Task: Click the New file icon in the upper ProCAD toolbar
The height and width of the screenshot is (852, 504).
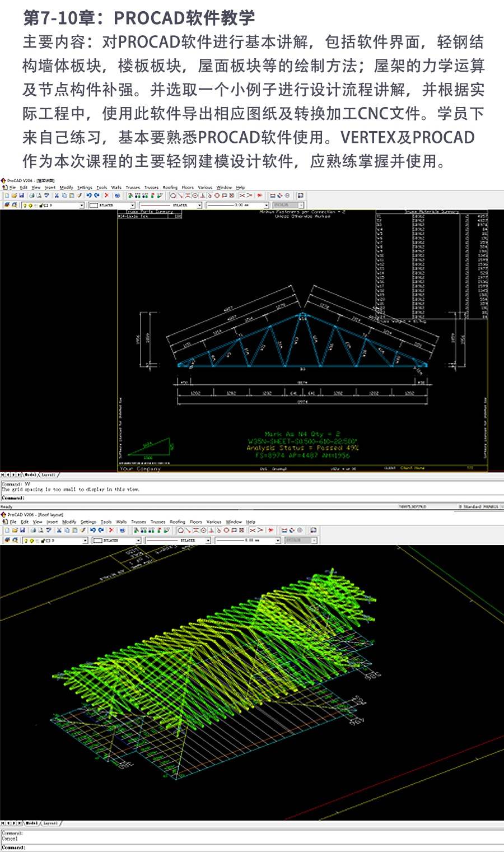Action: point(7,195)
